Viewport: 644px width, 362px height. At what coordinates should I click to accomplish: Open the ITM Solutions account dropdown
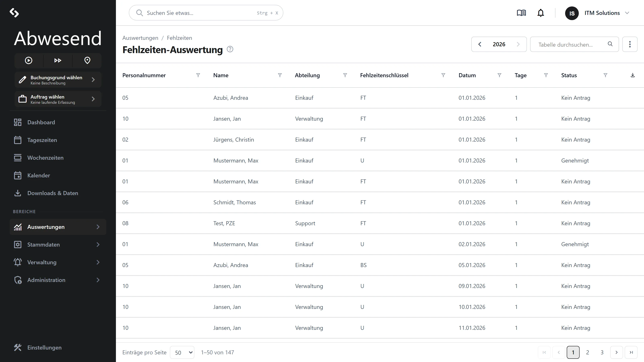pos(597,13)
